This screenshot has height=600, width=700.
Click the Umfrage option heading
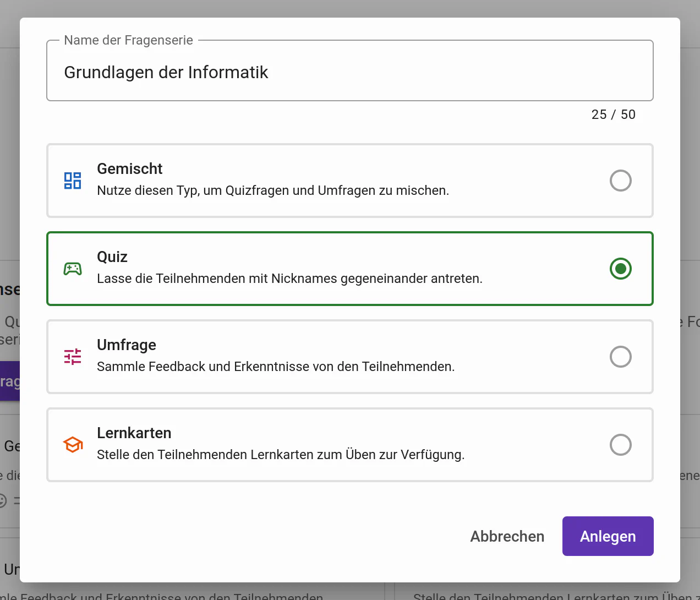(127, 345)
